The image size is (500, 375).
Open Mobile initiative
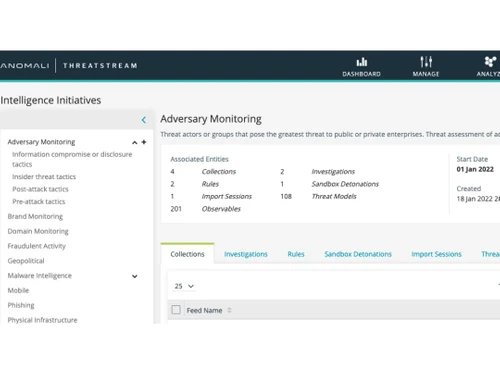coord(18,290)
